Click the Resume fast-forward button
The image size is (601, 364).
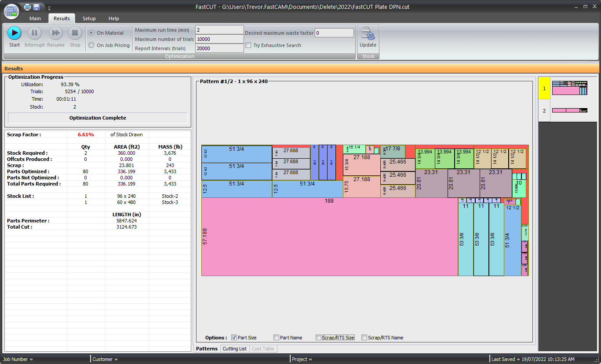point(56,37)
